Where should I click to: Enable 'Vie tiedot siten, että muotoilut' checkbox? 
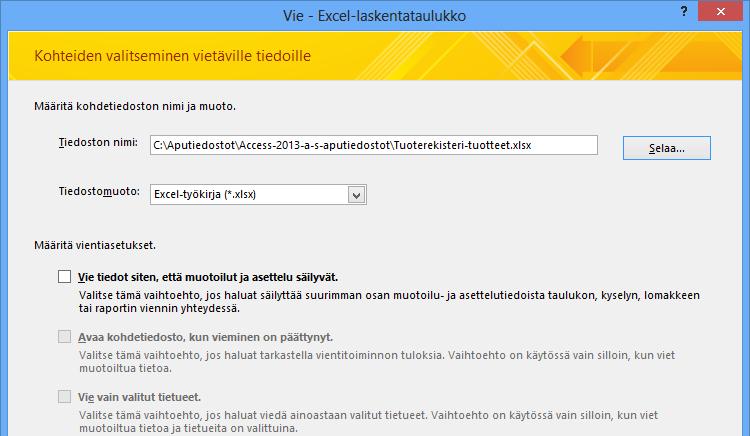[65, 277]
